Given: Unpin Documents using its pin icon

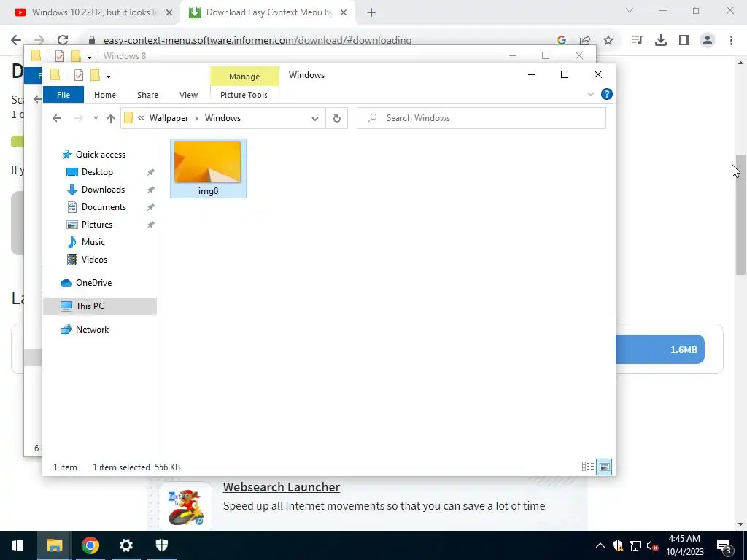Looking at the screenshot, I should [x=150, y=207].
